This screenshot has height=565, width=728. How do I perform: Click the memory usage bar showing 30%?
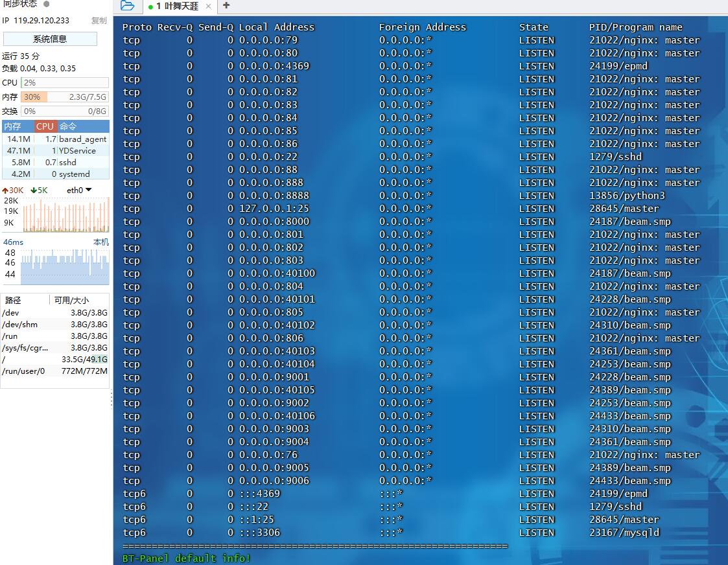(x=65, y=97)
